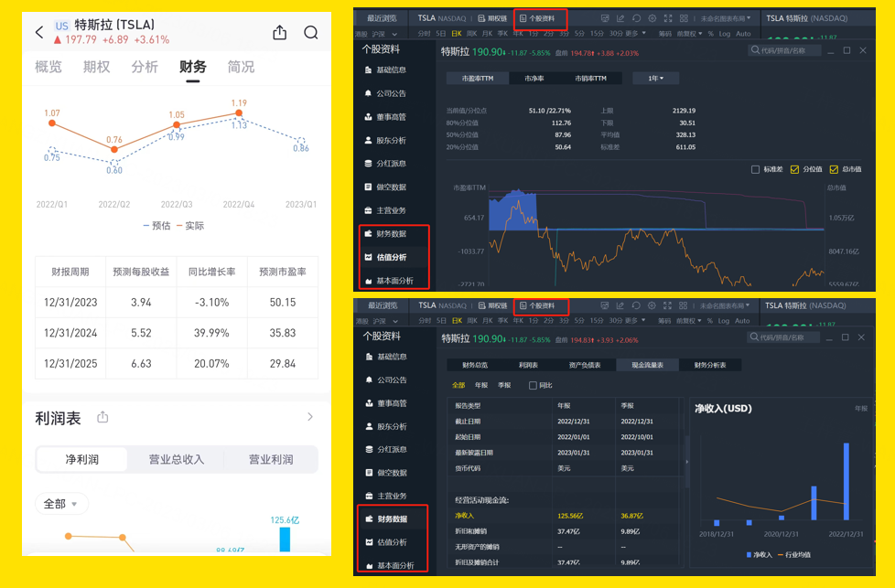895x588 pixels.
Task: Open 股东分析 in the upper window sidebar
Action: [x=385, y=140]
